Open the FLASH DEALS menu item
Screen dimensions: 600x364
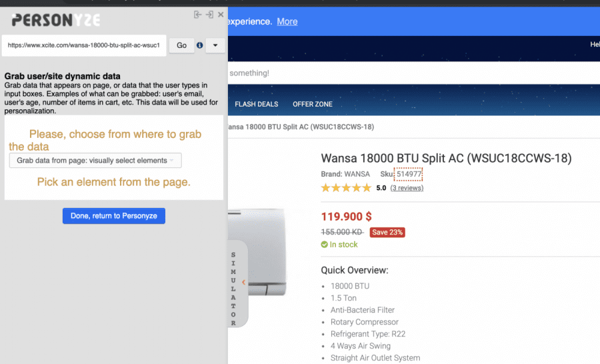256,104
